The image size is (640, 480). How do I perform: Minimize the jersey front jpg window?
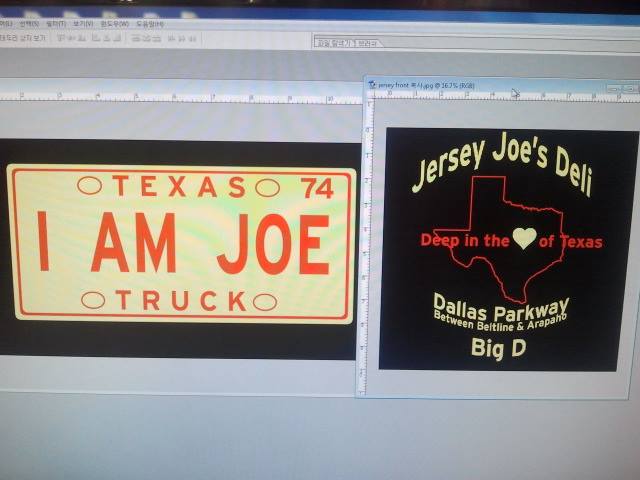pyautogui.click(x=613, y=89)
